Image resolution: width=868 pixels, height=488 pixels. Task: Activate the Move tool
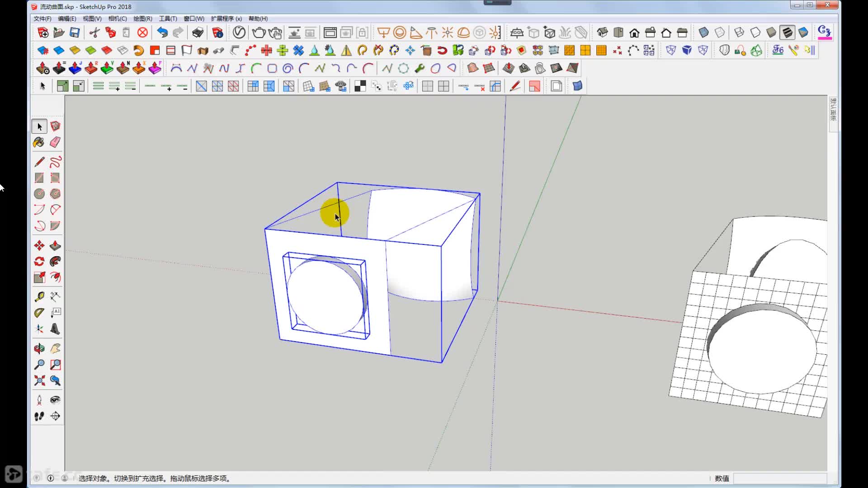pos(39,245)
